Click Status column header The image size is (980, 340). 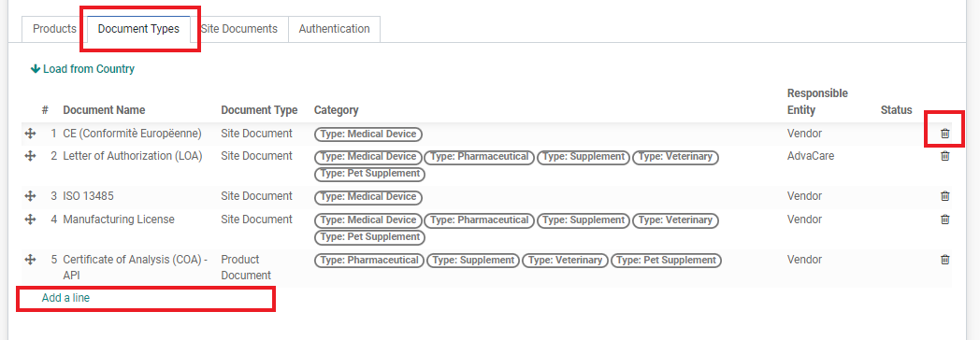[x=896, y=110]
